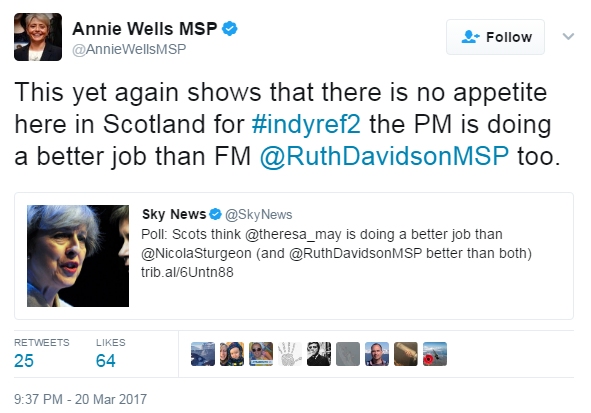Open the #indyref2 hashtag
Screen dimensions: 591x413
[x=306, y=124]
